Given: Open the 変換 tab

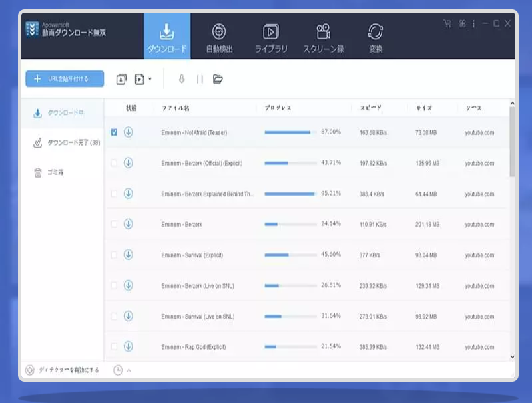Looking at the screenshot, I should 376,38.
